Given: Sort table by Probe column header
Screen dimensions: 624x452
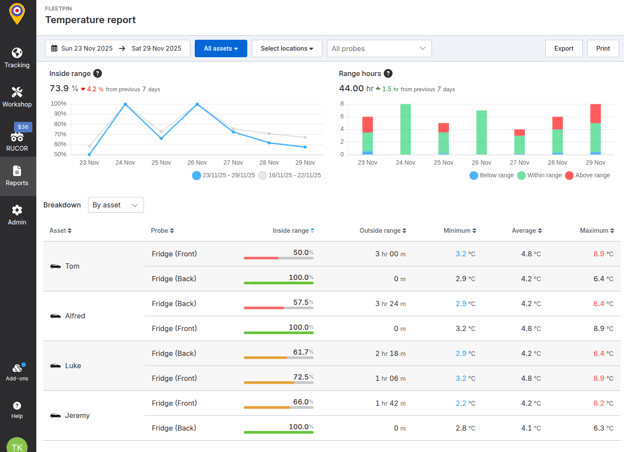Looking at the screenshot, I should [x=161, y=231].
